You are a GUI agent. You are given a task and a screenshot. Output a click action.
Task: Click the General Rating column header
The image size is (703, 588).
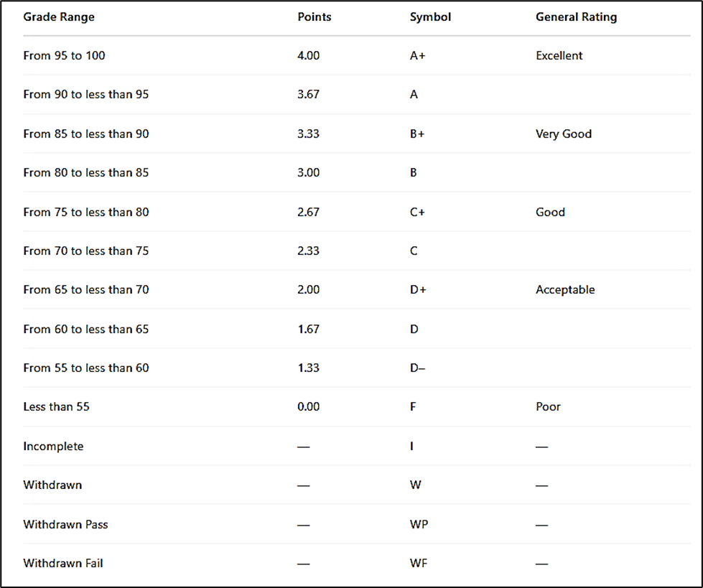(576, 17)
